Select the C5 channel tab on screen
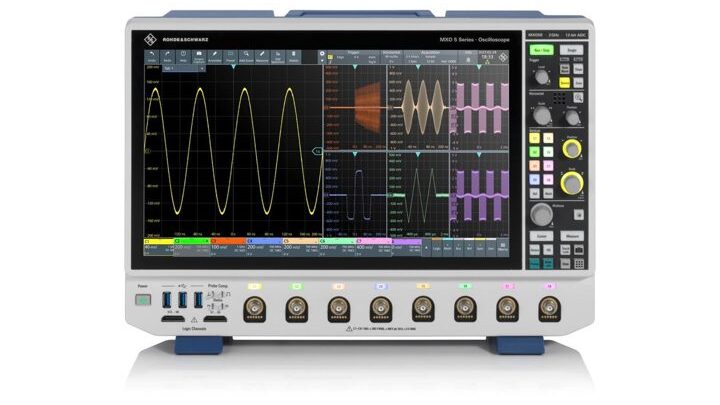 coord(300,246)
